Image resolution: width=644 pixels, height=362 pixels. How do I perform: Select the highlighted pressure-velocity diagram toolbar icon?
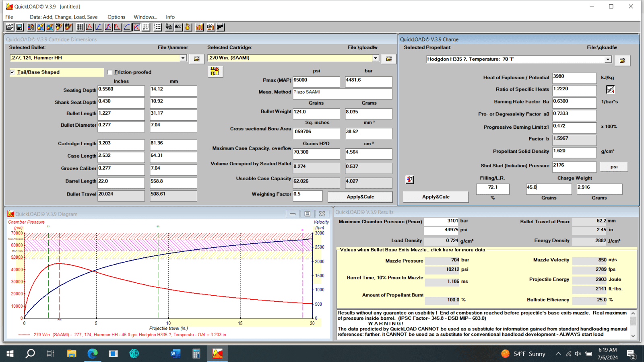(136, 27)
